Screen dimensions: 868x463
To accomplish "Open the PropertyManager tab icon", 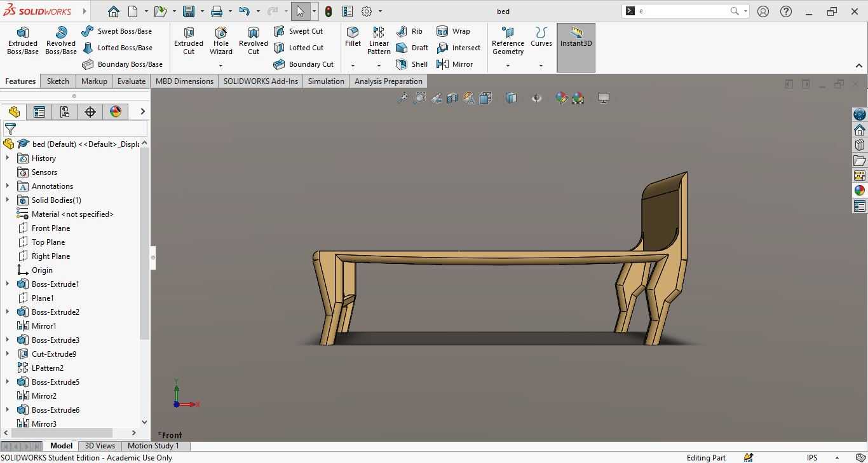I will click(x=39, y=112).
